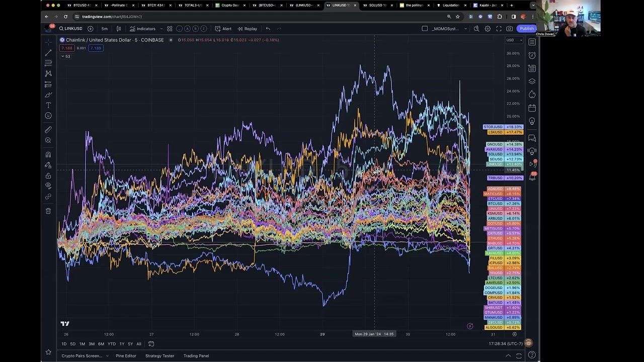644x362 pixels.
Task: Maximize the bottom panel
Action: (519, 356)
